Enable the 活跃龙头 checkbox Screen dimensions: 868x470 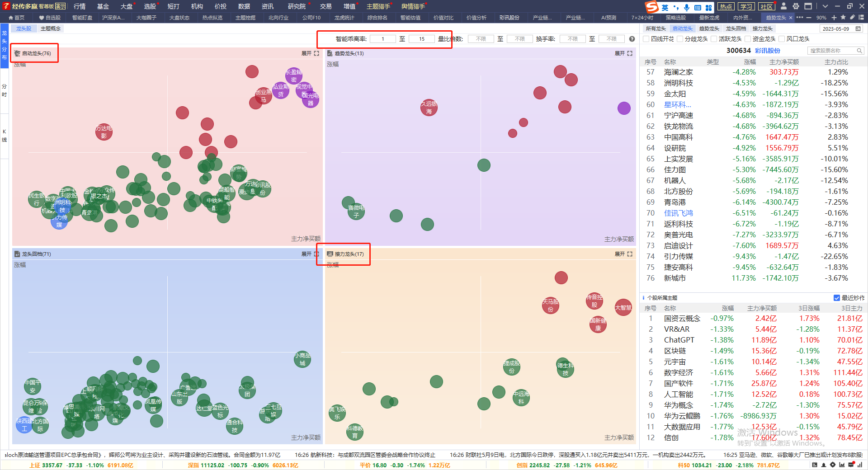click(714, 39)
